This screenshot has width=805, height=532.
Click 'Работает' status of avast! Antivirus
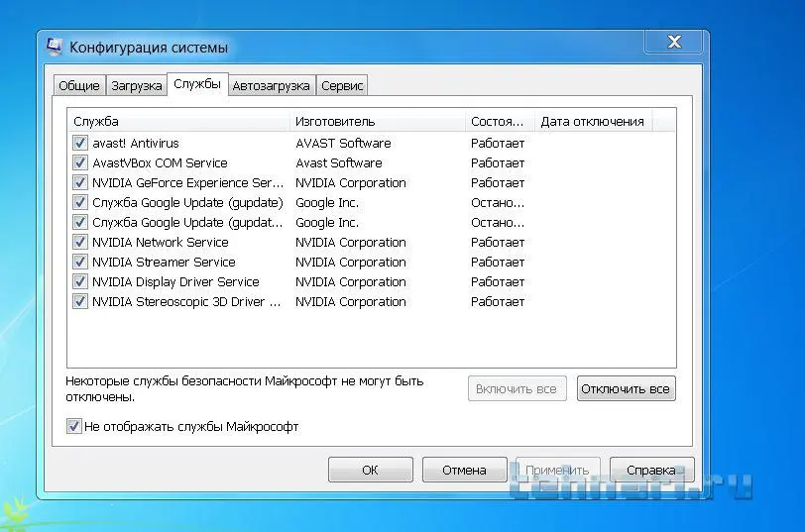click(x=498, y=143)
